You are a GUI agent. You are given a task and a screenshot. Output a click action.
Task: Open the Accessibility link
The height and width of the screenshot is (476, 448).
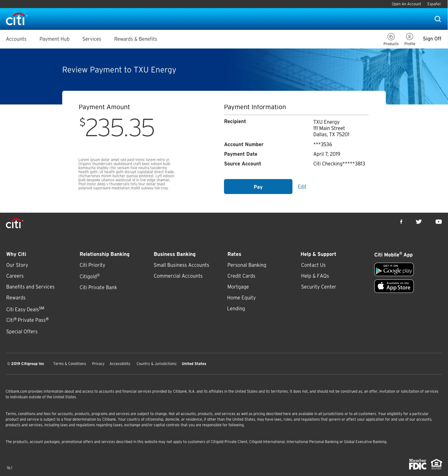(x=120, y=363)
